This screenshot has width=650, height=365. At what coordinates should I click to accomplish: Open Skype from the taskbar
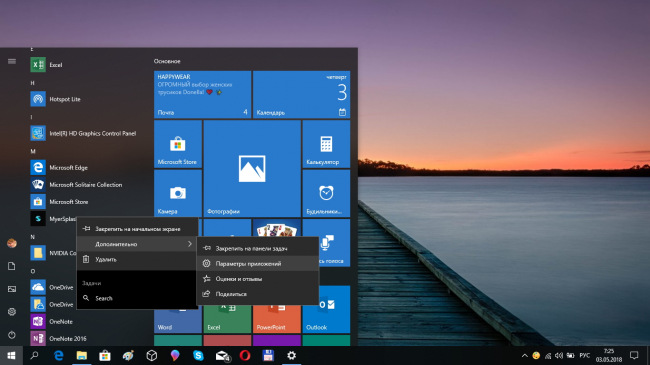pyautogui.click(x=198, y=355)
